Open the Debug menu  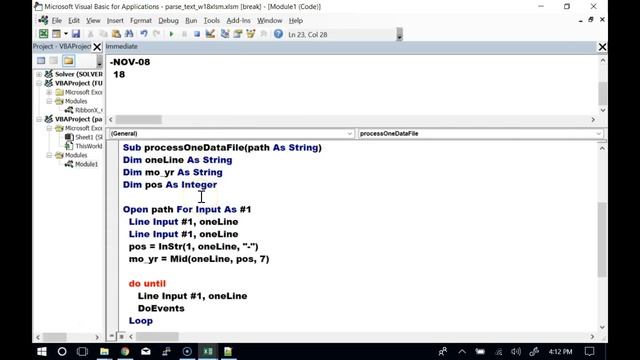[x=168, y=20]
